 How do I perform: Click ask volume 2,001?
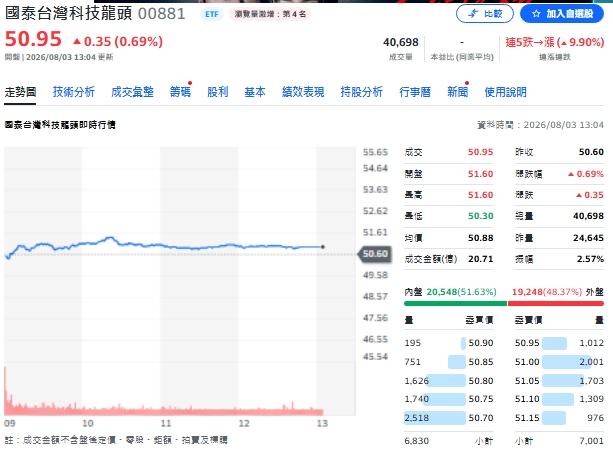pos(591,362)
